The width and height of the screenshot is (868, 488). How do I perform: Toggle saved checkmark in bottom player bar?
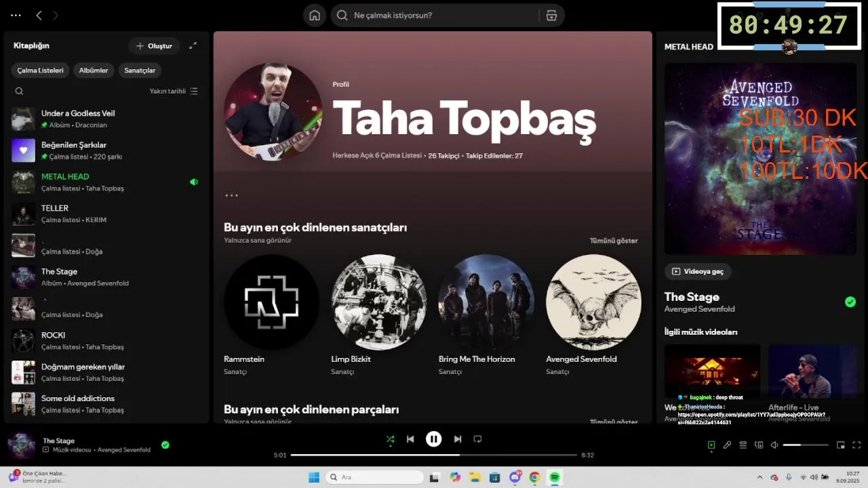click(165, 445)
